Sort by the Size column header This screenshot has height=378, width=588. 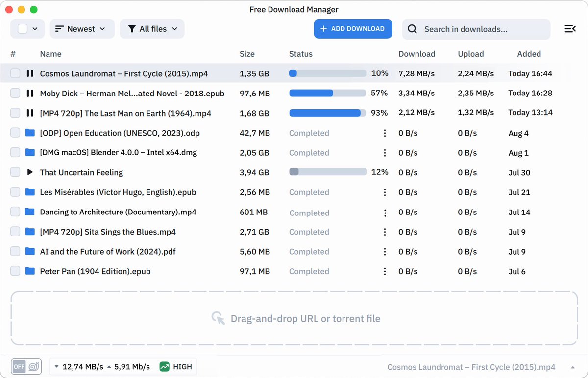(x=247, y=54)
